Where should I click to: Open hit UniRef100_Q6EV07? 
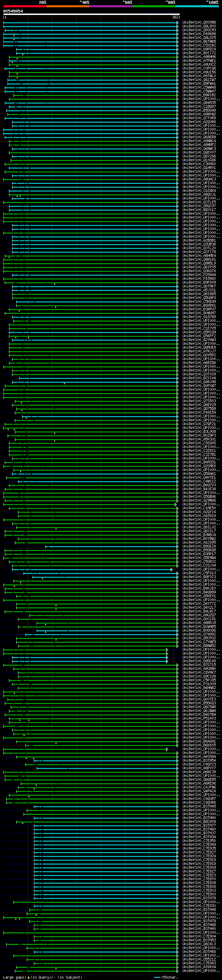pos(199,152)
